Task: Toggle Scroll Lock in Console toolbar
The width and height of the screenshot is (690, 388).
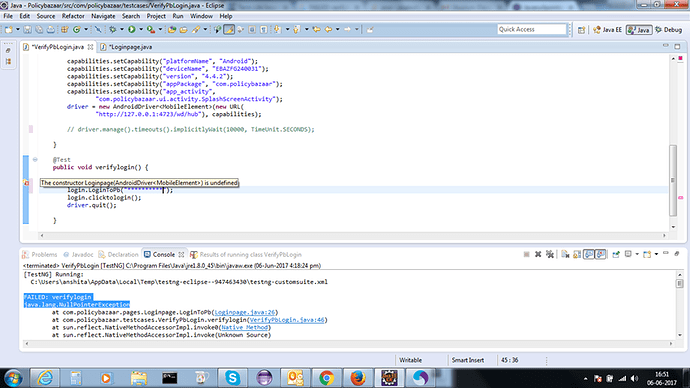Action: (577, 254)
